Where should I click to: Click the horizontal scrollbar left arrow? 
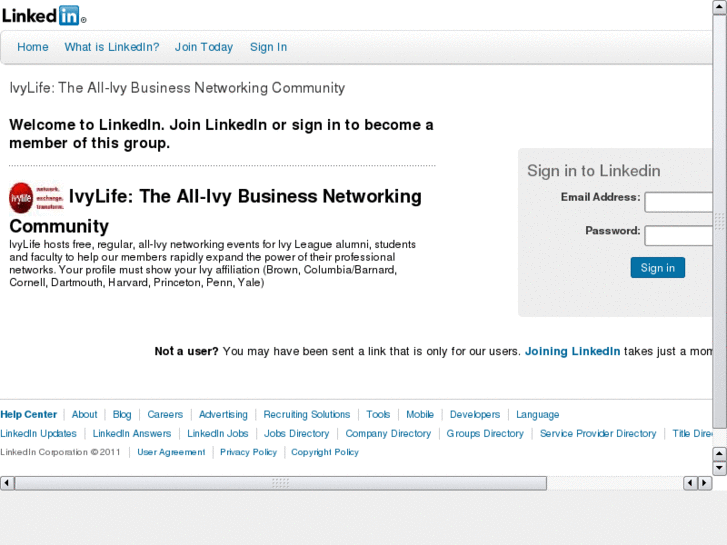click(7, 483)
